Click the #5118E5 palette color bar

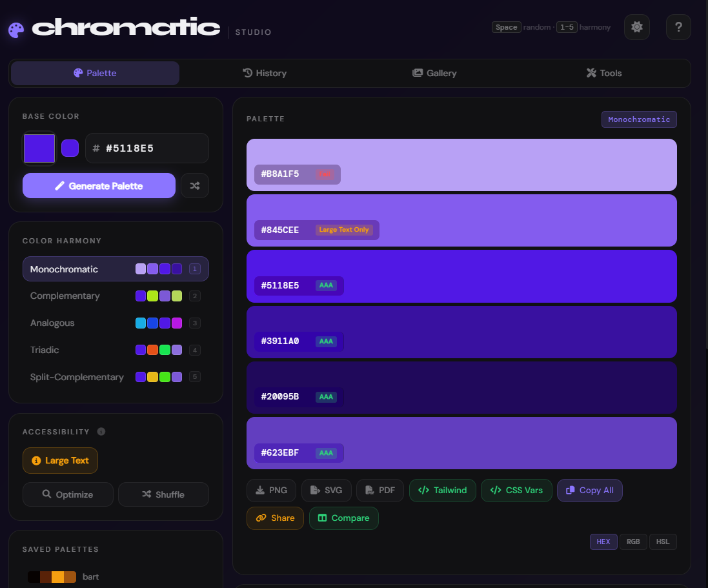coord(461,276)
